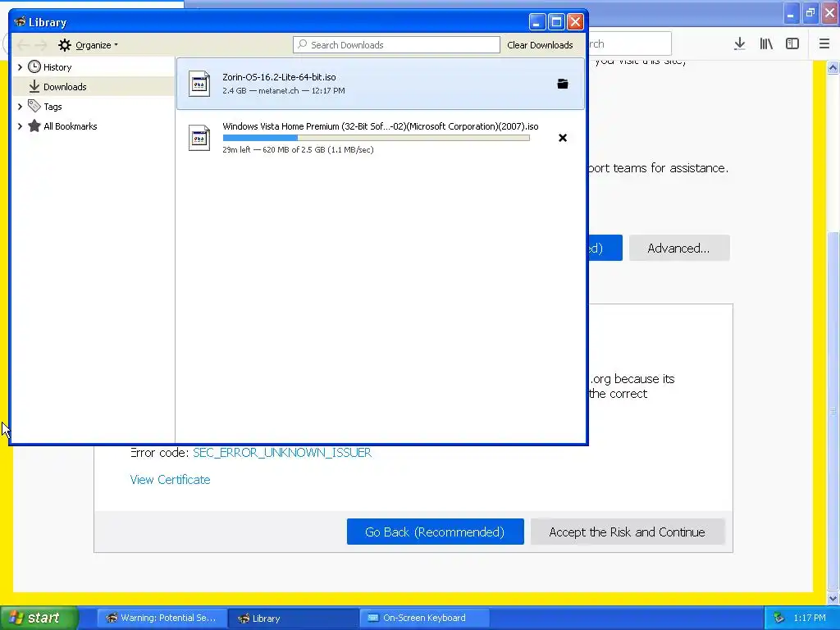Screen dimensions: 840x630
Task: Open the Windows Start menu
Action: point(39,618)
